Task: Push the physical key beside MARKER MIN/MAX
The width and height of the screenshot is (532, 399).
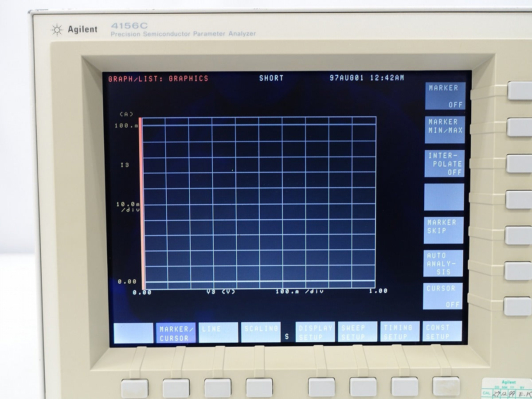Action: click(520, 127)
